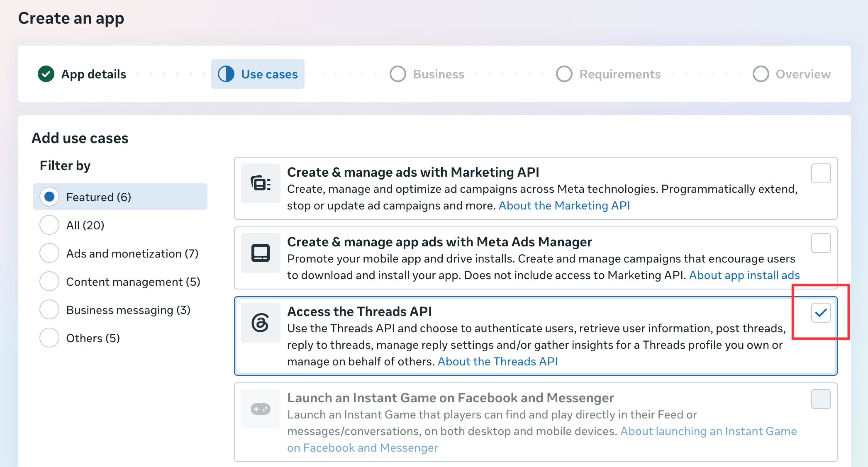This screenshot has width=868, height=467.
Task: Go to the App details step
Action: [82, 74]
